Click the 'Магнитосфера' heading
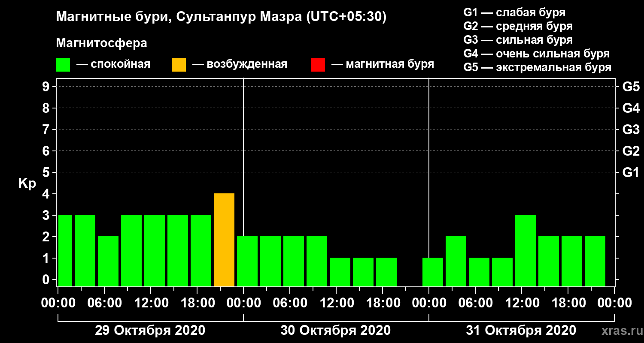644x343 pixels. pos(102,43)
